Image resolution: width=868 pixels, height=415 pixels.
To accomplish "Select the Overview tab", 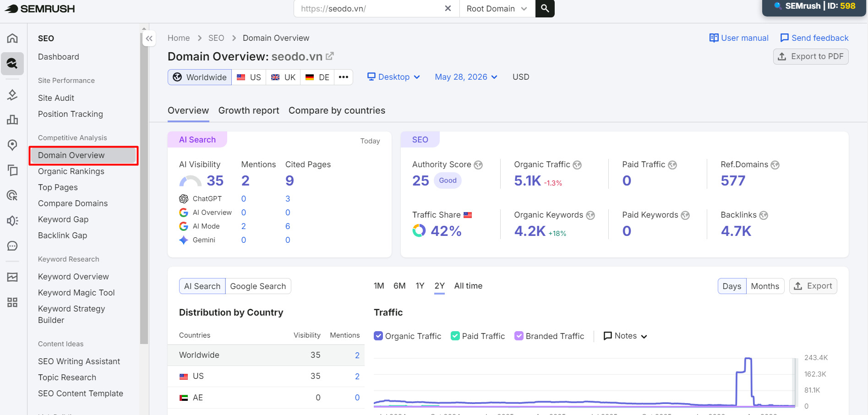I will click(188, 110).
